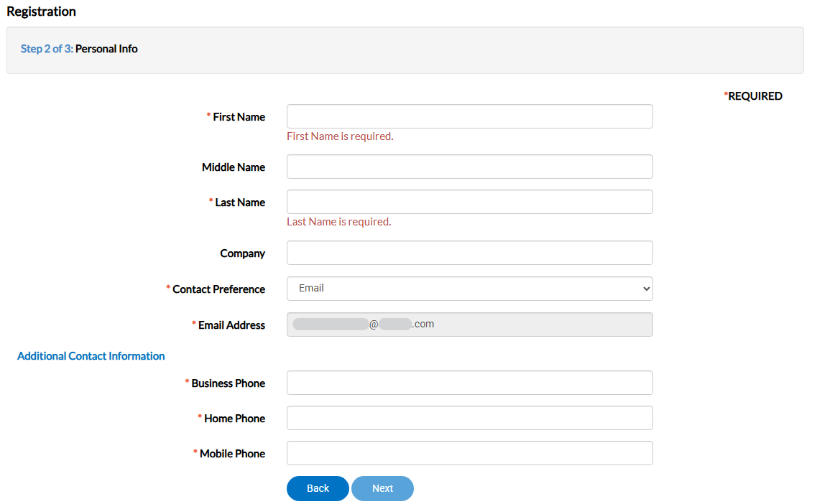
Task: Click the Last Name required error message
Action: tap(340, 221)
